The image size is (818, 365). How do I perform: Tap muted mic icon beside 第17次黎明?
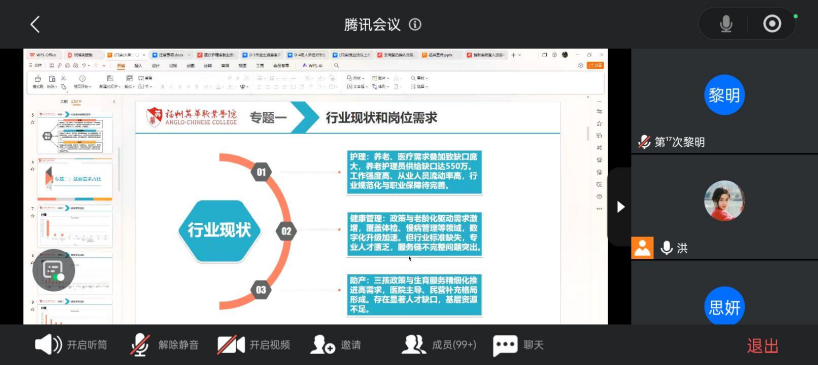pyautogui.click(x=644, y=142)
